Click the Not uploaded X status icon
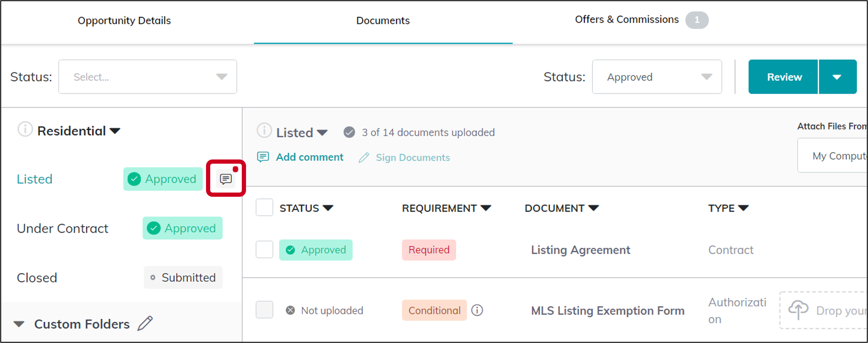The width and height of the screenshot is (868, 343). coord(290,310)
